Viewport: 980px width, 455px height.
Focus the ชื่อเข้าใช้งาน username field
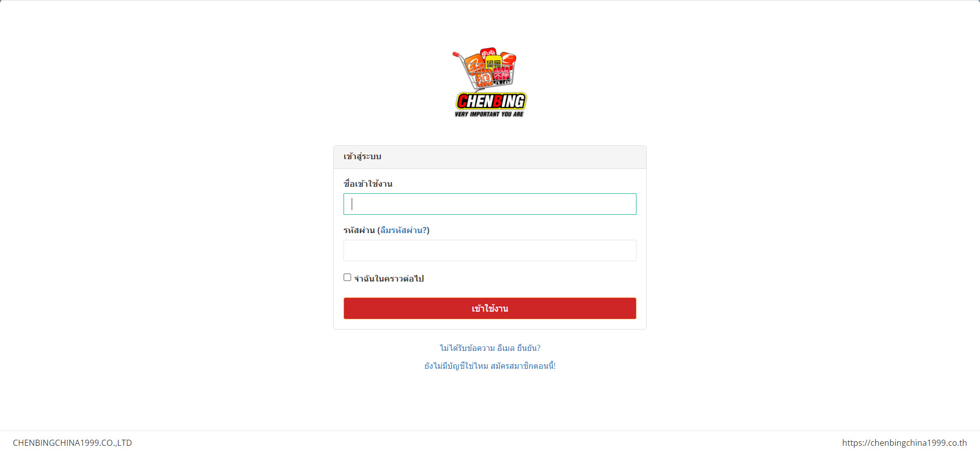tap(490, 204)
